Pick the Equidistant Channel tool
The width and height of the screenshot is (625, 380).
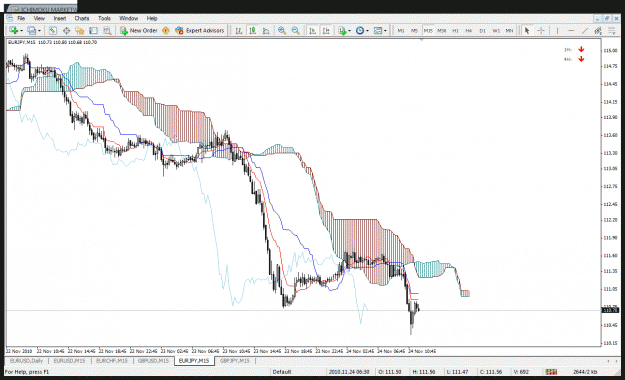pyautogui.click(x=598, y=30)
